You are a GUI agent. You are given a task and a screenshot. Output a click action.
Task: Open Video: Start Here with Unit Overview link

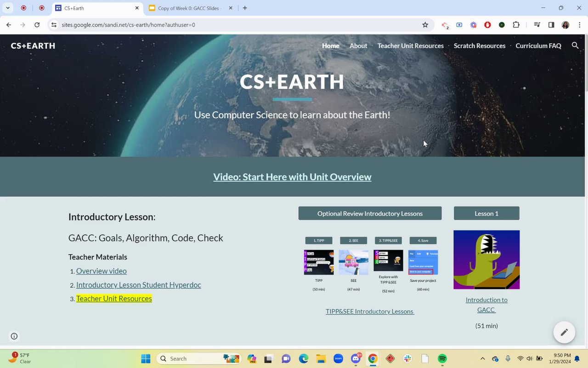tap(292, 177)
